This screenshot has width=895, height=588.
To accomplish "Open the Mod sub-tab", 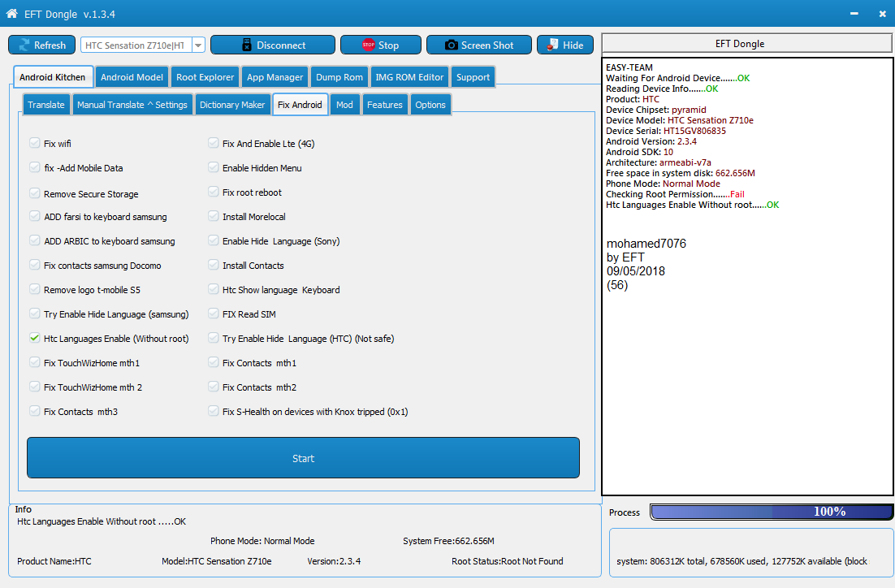I will [344, 105].
